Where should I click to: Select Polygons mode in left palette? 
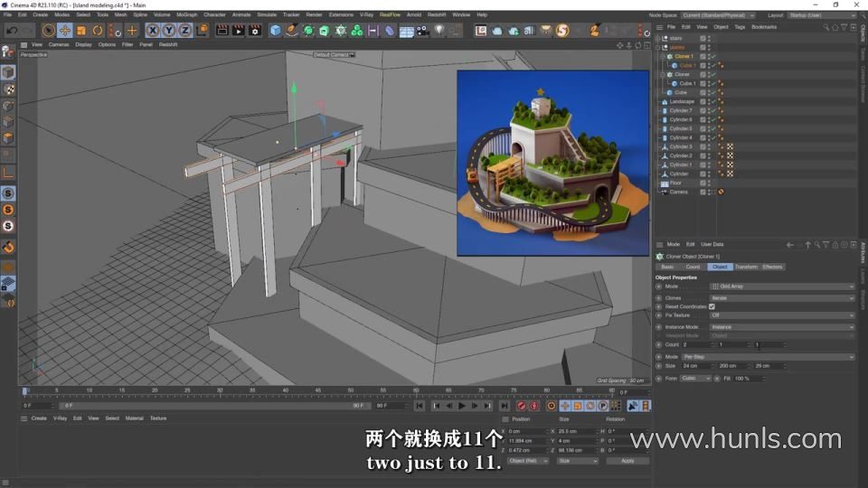coord(8,137)
